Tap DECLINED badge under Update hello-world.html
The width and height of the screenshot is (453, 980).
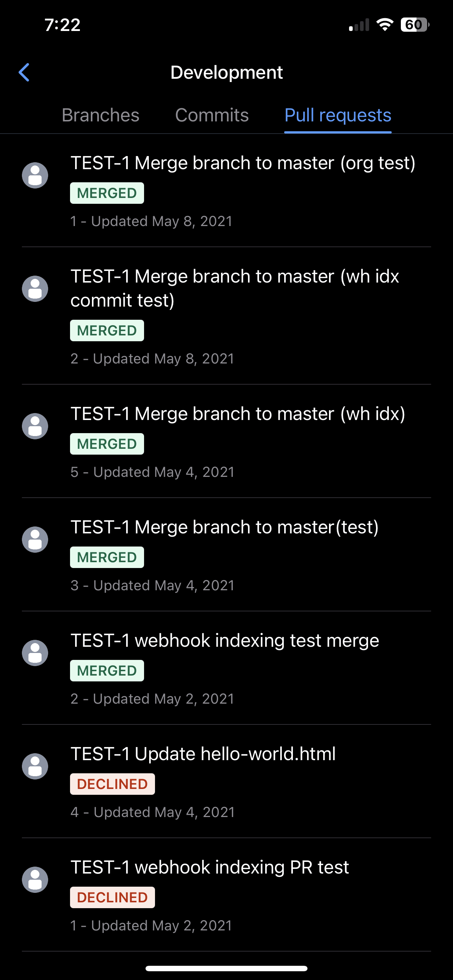tap(112, 784)
